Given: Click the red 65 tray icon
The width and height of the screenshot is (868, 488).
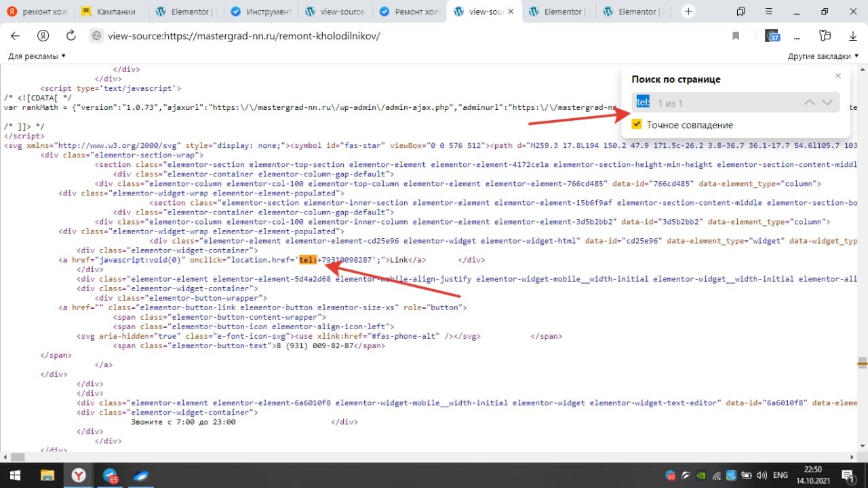Looking at the screenshot, I should pos(671,475).
